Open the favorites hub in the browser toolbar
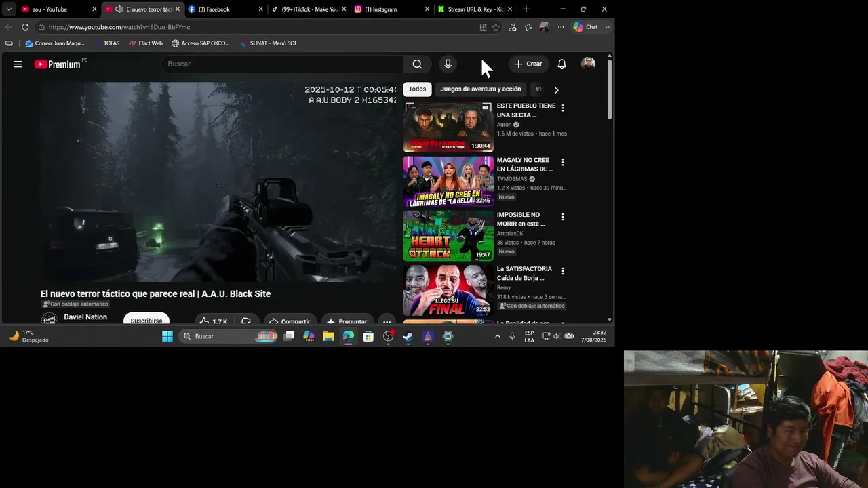The height and width of the screenshot is (488, 868). (x=528, y=27)
